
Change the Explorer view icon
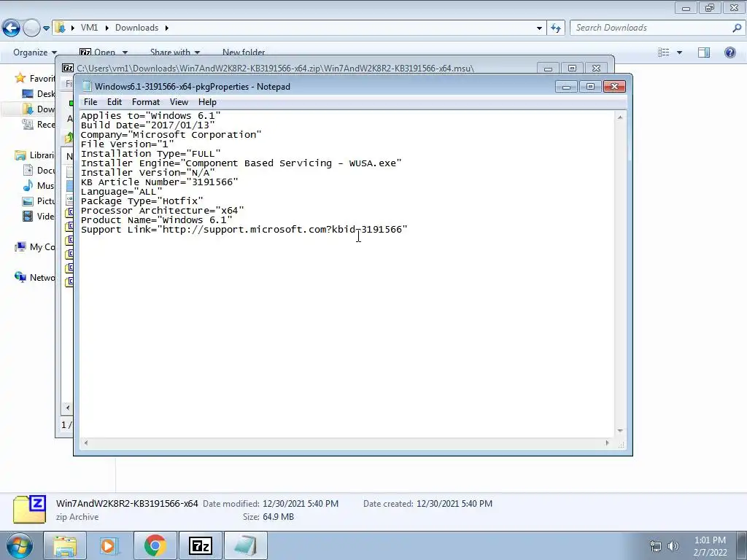pos(663,52)
